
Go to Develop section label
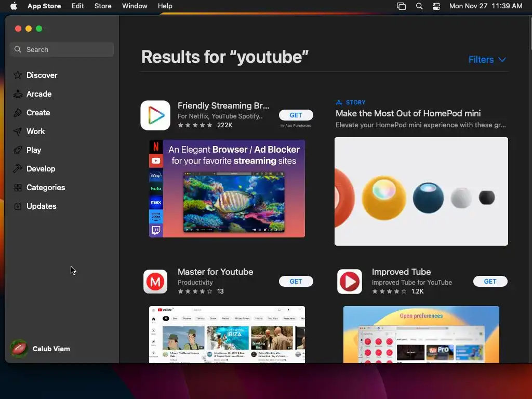pyautogui.click(x=41, y=169)
